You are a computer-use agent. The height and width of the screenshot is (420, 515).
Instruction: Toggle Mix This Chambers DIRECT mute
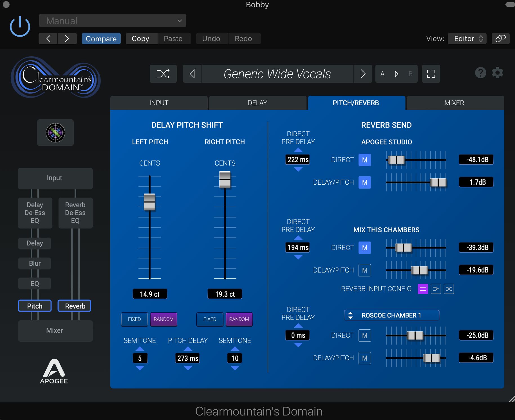365,248
